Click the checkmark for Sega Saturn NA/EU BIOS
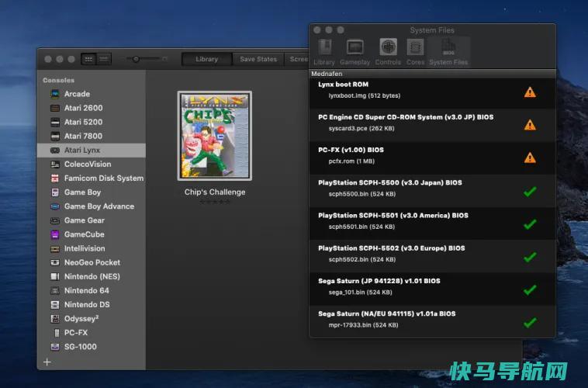This screenshot has height=388, width=588. coord(530,322)
